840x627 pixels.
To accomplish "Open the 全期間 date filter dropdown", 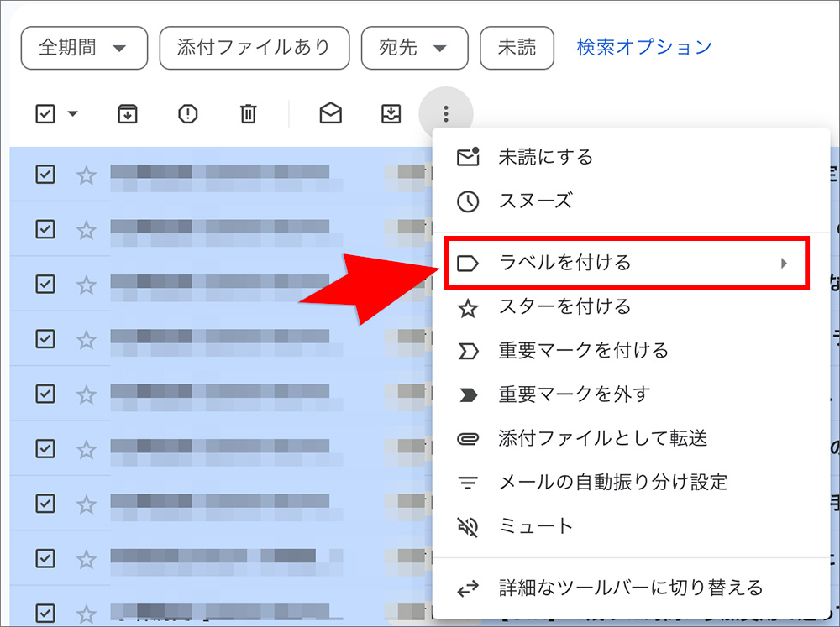I will coord(84,48).
